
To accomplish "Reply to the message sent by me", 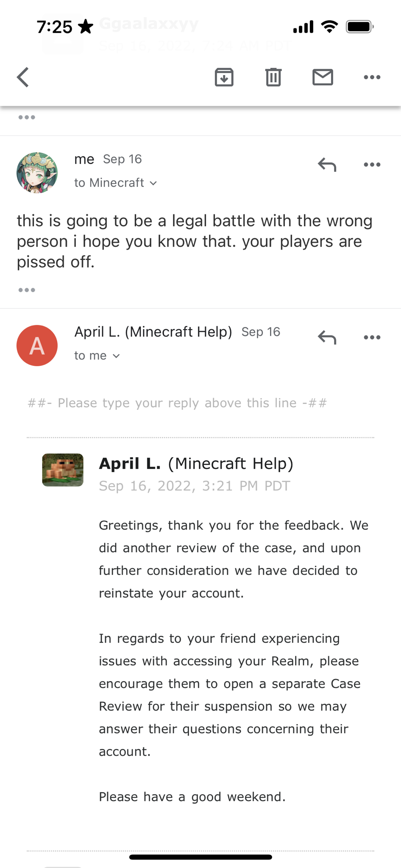I will click(327, 164).
